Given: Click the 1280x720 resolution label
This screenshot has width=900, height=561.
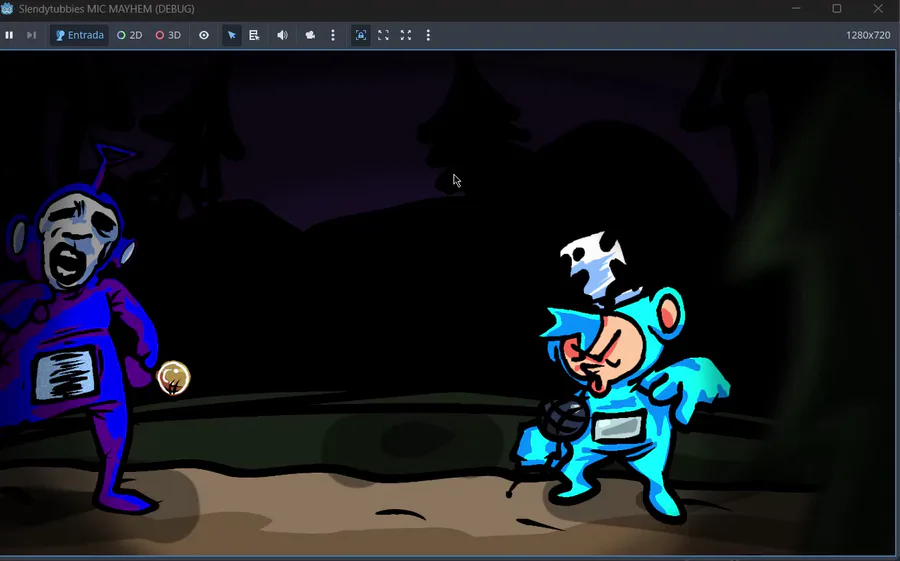Looking at the screenshot, I should [x=868, y=35].
